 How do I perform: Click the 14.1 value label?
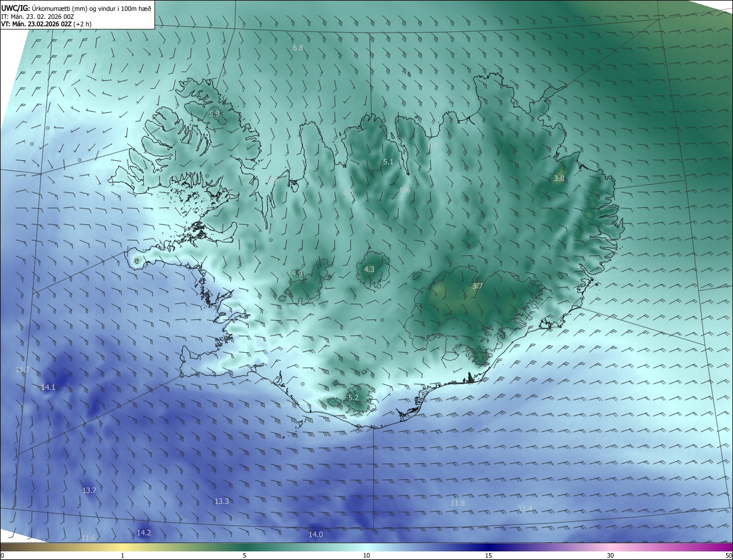click(x=49, y=388)
